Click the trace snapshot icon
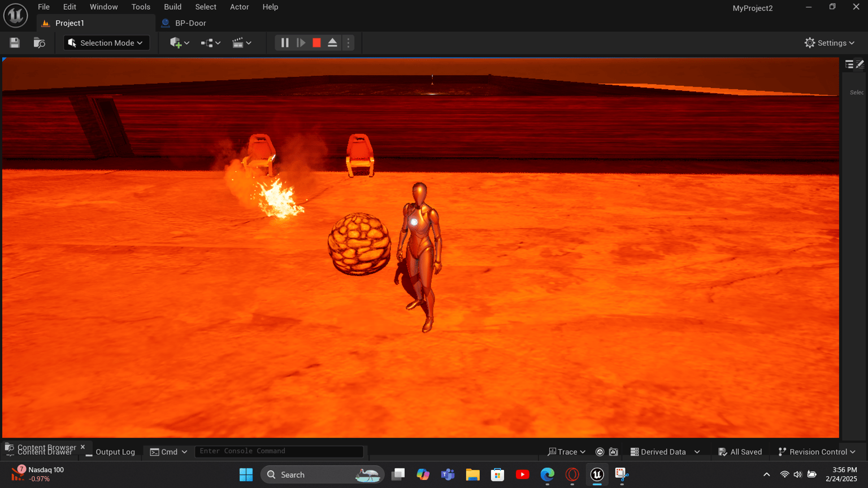 (x=614, y=452)
